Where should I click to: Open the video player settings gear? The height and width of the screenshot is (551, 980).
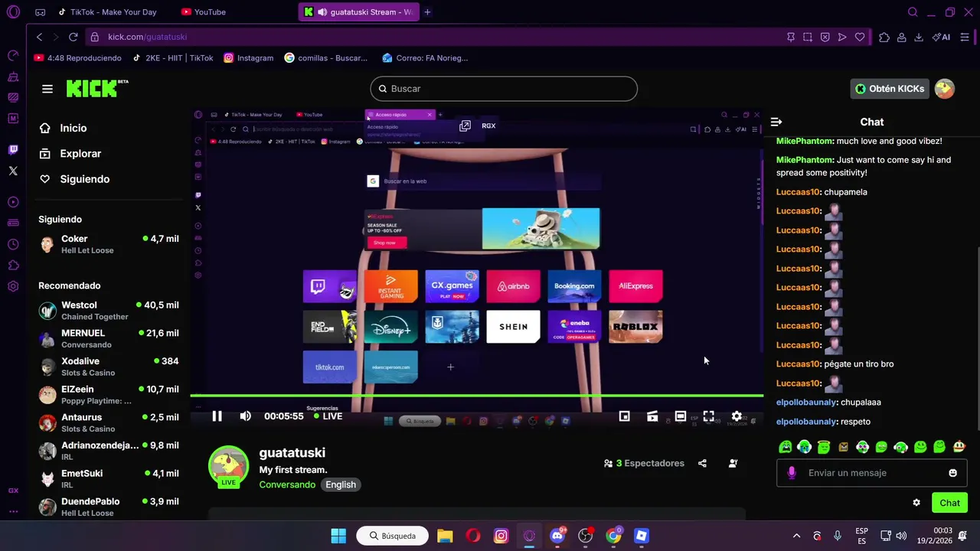pos(737,416)
